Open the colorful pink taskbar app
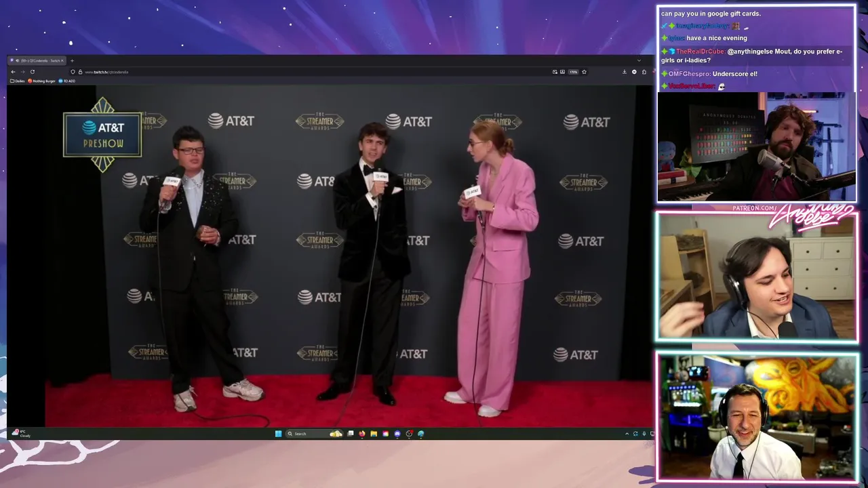Screen dimensions: 868x488 tap(386, 434)
